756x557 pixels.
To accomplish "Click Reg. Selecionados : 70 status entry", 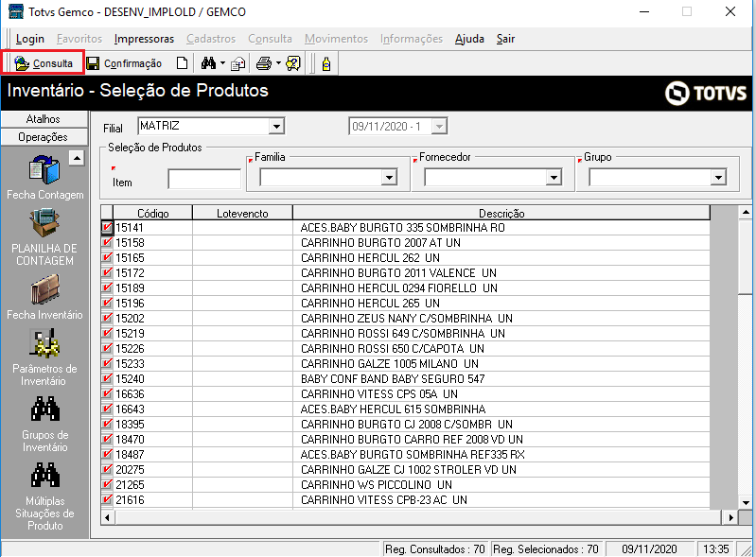I will point(545,548).
